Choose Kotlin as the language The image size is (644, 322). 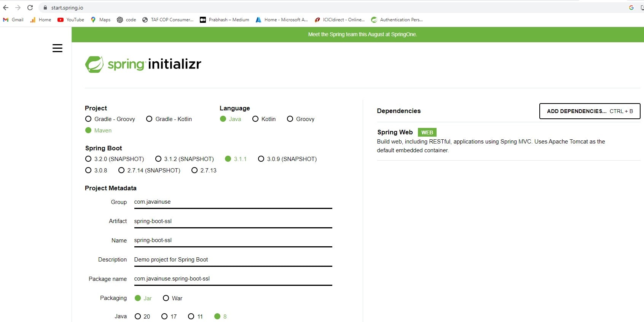[x=264, y=119]
